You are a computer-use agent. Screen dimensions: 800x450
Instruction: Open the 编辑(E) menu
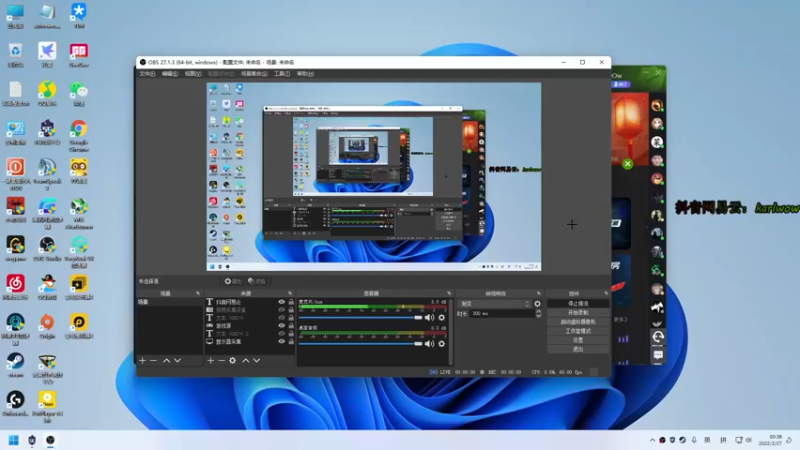coord(170,74)
